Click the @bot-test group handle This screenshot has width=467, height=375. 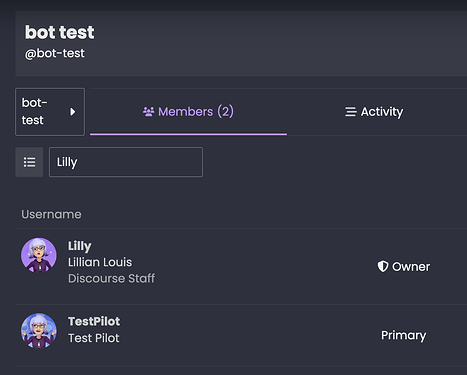(x=55, y=53)
